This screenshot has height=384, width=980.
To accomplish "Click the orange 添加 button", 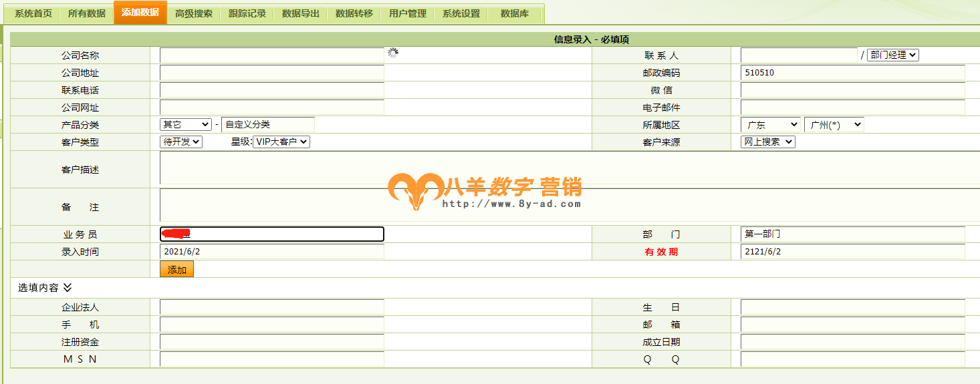I will (x=176, y=269).
